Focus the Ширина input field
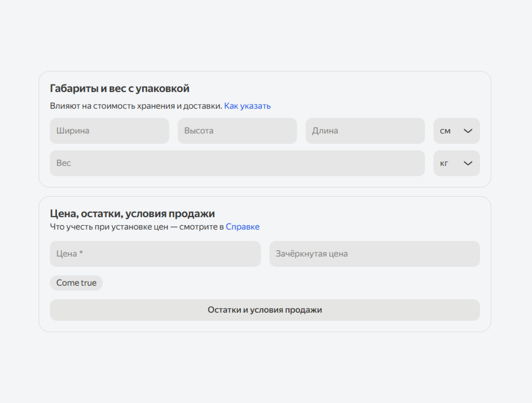Image resolution: width=532 pixels, height=403 pixels. [x=109, y=131]
